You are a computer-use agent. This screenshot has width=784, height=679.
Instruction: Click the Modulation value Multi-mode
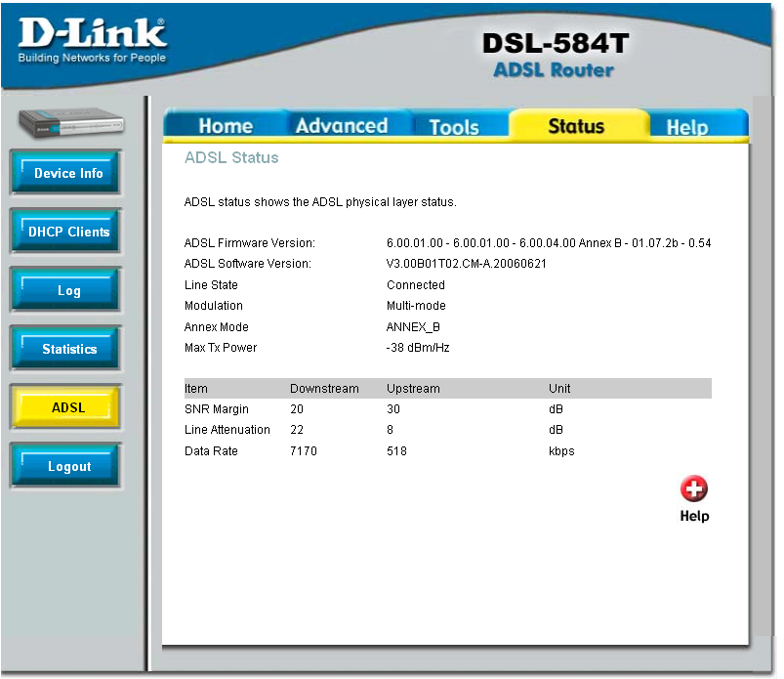coord(416,305)
